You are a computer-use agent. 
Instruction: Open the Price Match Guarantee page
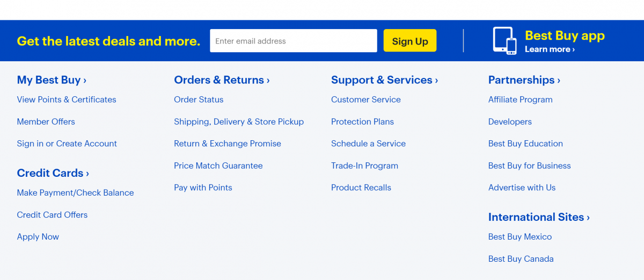(x=218, y=166)
